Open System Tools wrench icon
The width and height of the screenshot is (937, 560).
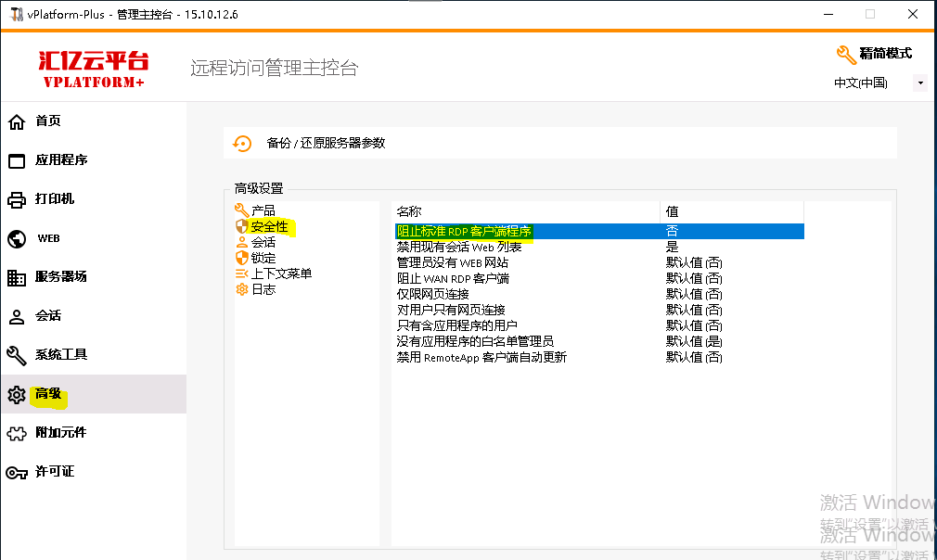click(x=16, y=355)
